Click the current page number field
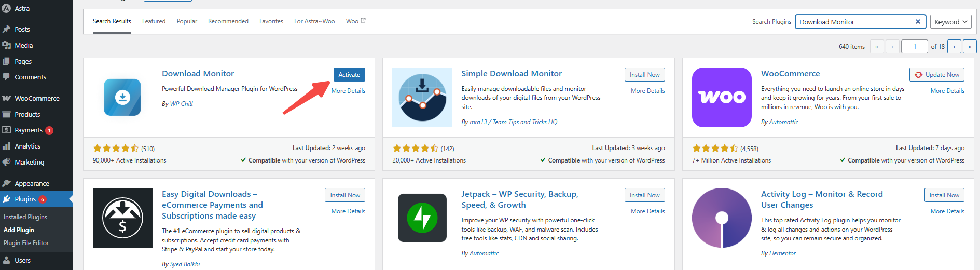 pos(914,47)
